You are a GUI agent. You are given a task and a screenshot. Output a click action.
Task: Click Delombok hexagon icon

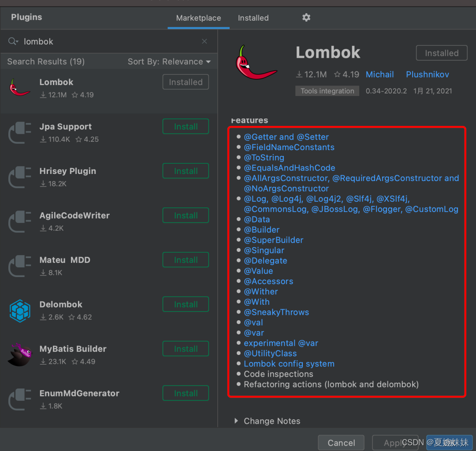click(20, 310)
